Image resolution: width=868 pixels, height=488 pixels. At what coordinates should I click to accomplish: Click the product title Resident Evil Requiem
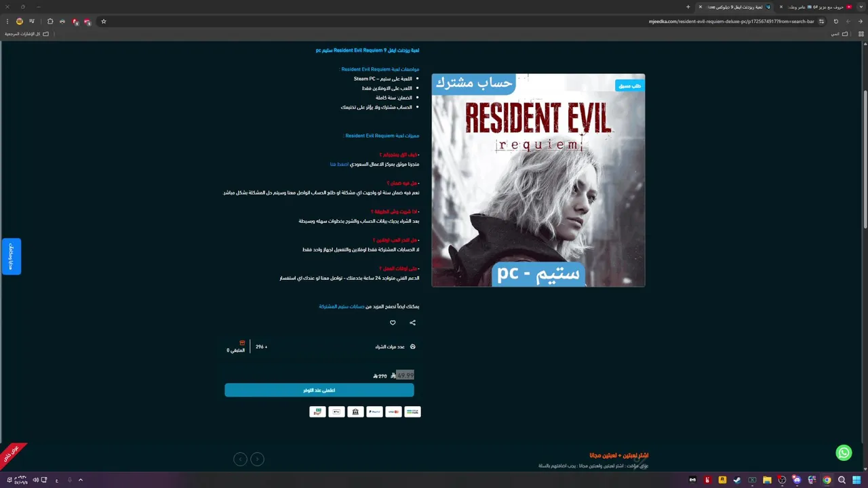[x=368, y=50]
